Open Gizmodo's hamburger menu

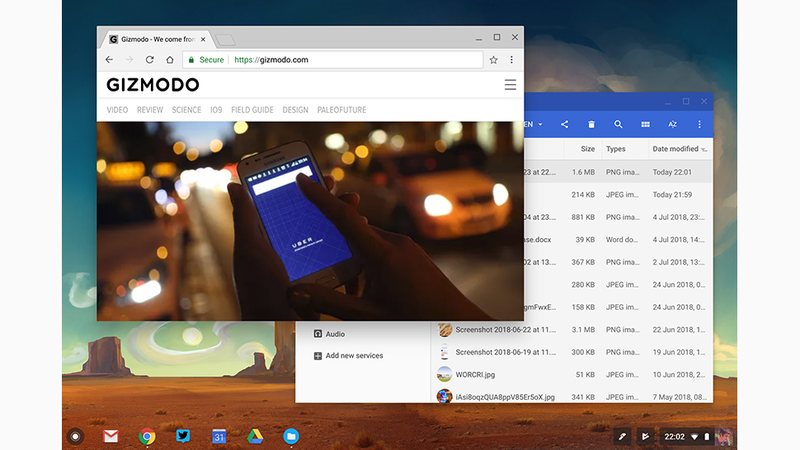(x=510, y=85)
